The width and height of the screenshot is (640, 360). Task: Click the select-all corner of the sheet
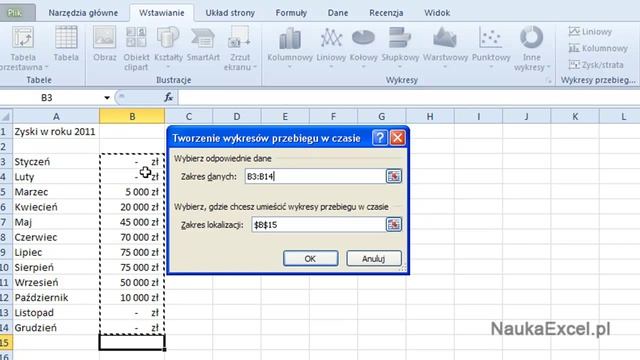[x=6, y=117]
